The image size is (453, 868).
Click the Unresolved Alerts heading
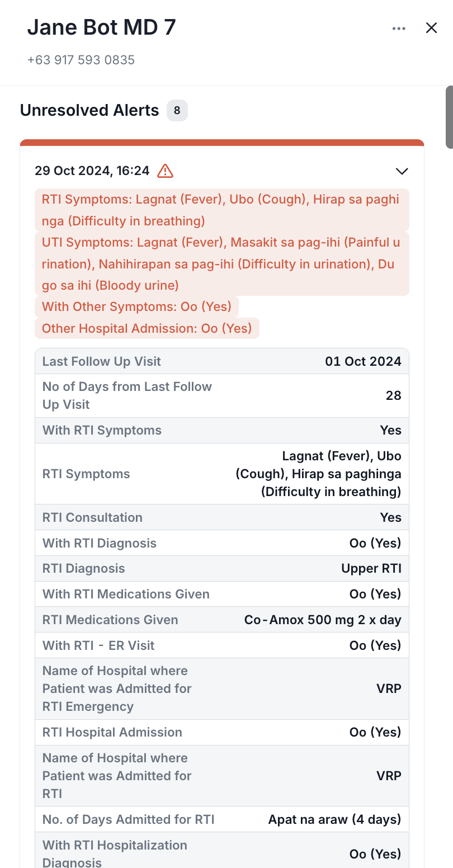point(89,110)
